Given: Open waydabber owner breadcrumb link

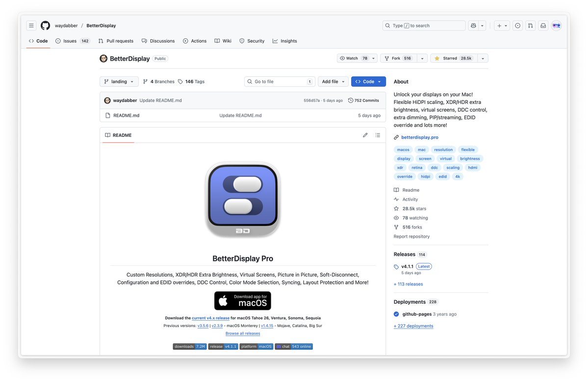Looking at the screenshot, I should pyautogui.click(x=66, y=25).
